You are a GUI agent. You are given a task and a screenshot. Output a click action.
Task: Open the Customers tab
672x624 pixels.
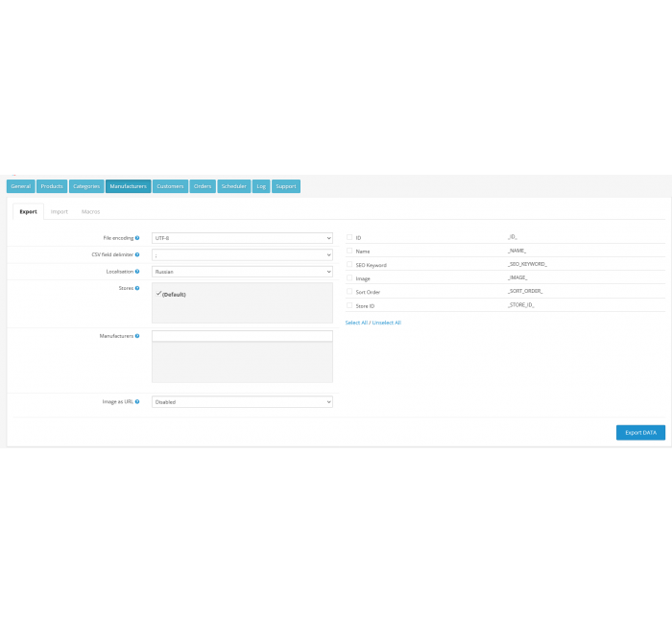click(x=170, y=186)
